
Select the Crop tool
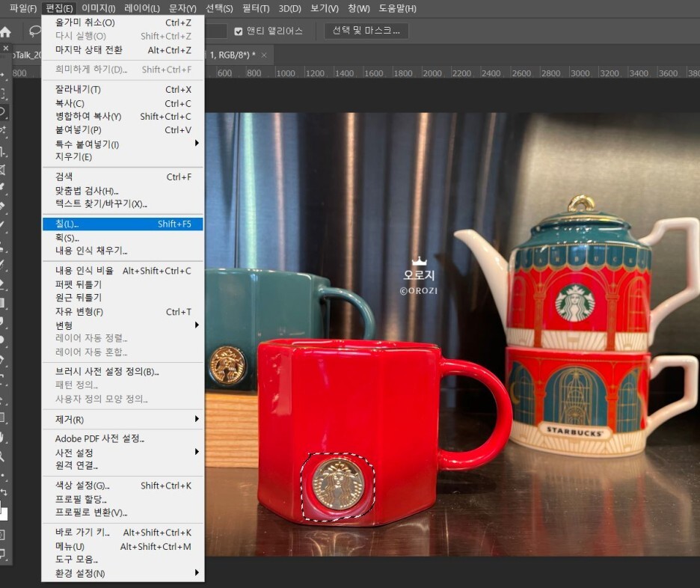[3, 152]
